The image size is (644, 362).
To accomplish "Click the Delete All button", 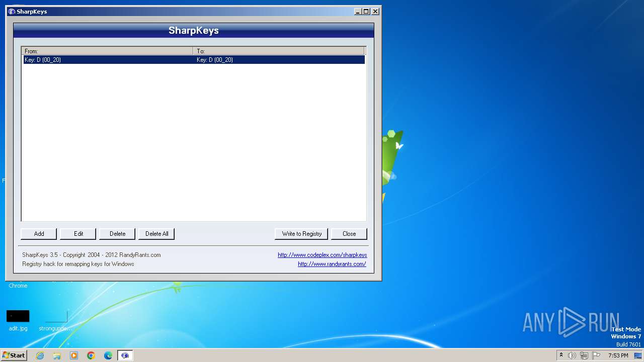I will (156, 234).
